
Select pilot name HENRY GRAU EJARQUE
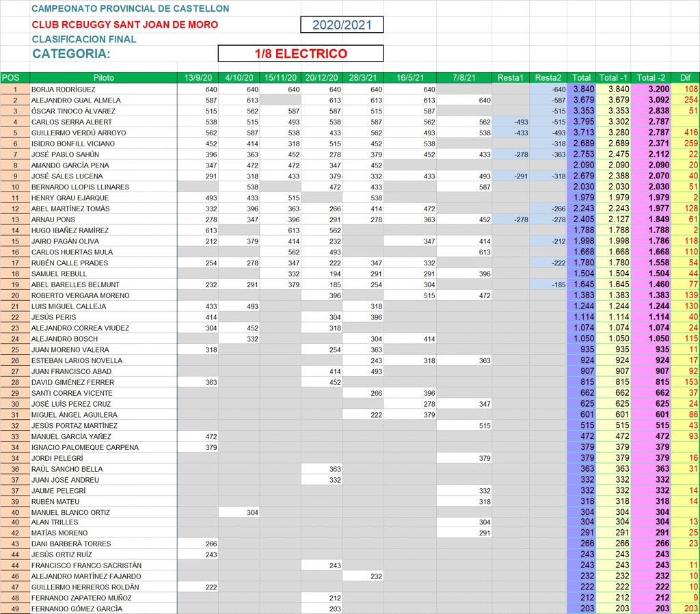pyautogui.click(x=70, y=198)
